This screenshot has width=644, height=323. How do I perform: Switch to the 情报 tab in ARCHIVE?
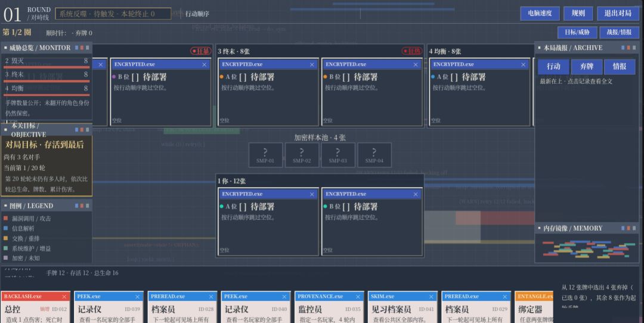(620, 67)
